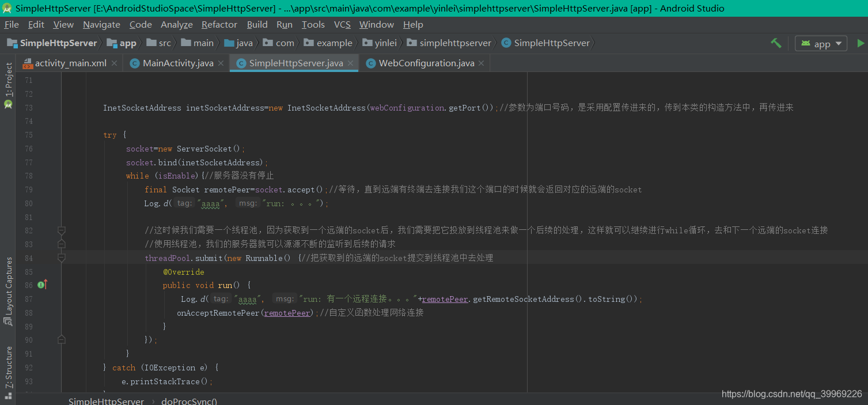Open the Navigate menu
Screen dimensions: 868x405
click(x=101, y=24)
